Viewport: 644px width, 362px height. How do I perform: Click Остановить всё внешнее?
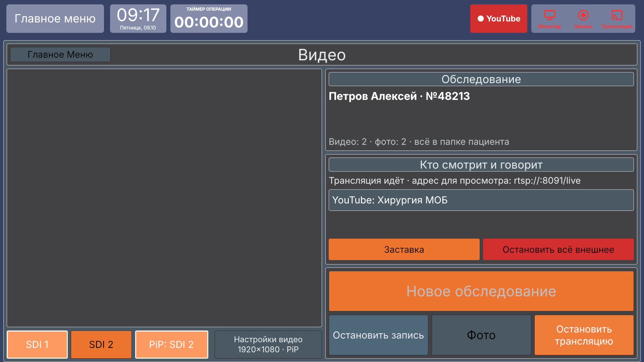558,249
